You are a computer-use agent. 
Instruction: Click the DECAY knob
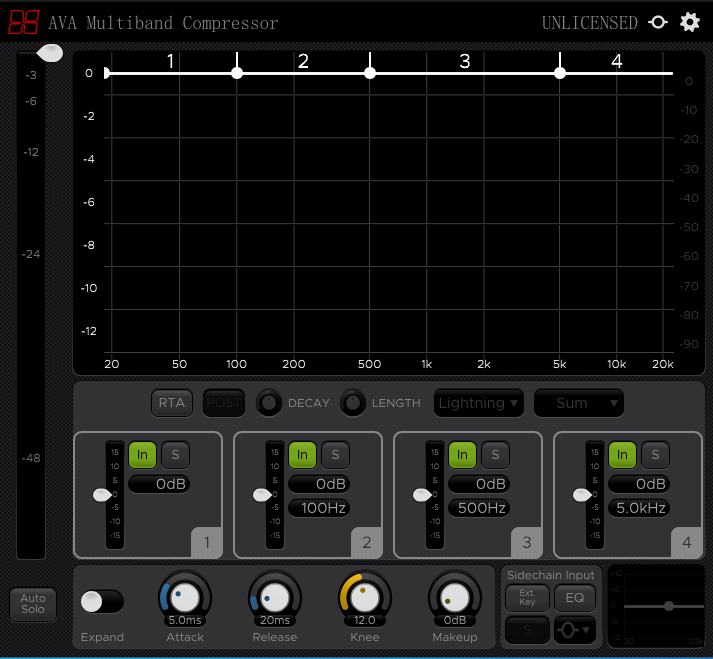[269, 402]
